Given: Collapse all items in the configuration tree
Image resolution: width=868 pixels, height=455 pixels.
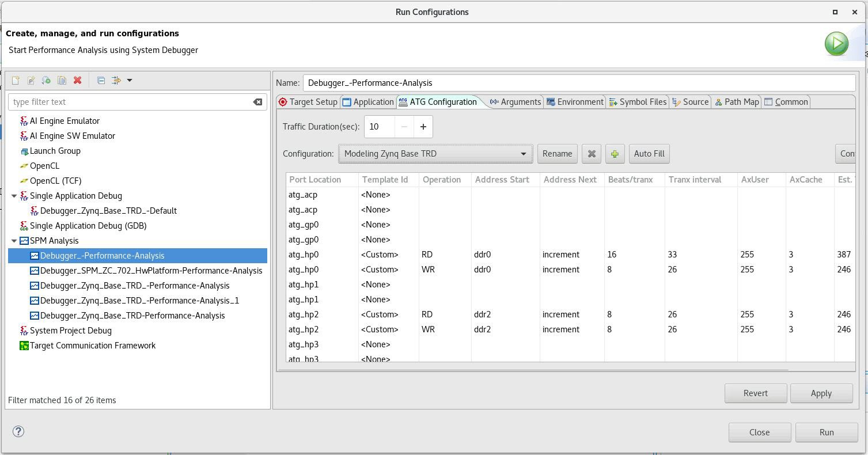Looking at the screenshot, I should pyautogui.click(x=101, y=80).
